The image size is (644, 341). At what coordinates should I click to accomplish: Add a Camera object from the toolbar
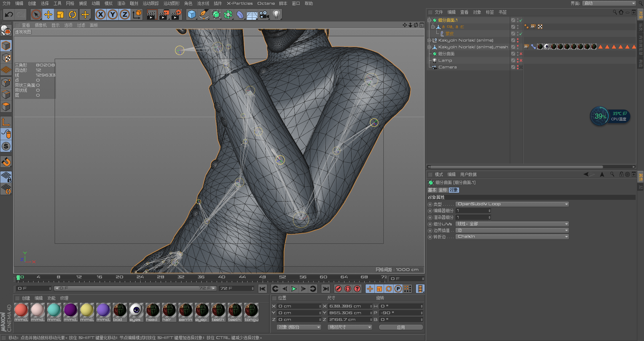pos(264,14)
